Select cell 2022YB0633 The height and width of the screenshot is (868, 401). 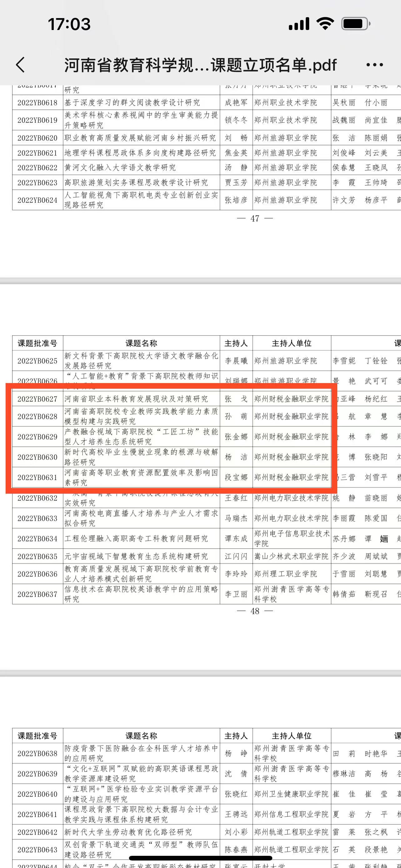[37, 519]
